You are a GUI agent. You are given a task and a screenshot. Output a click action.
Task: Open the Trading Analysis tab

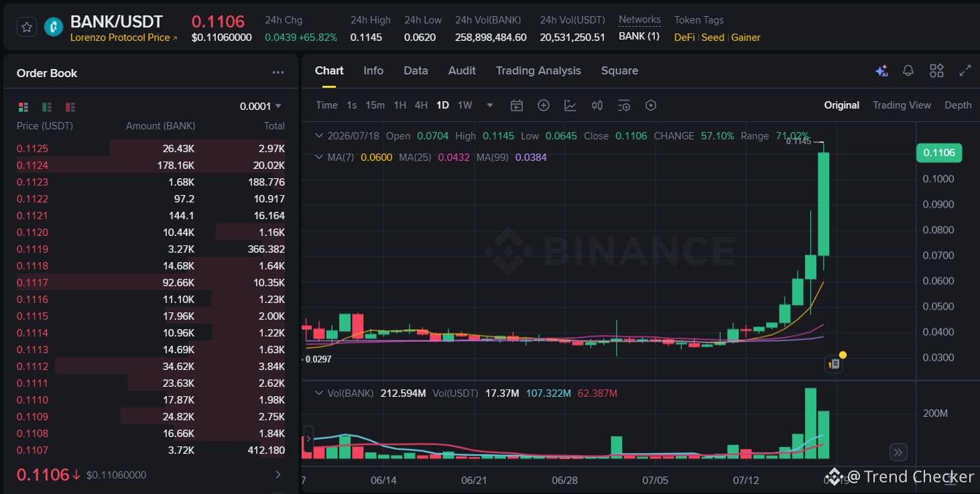pos(538,71)
